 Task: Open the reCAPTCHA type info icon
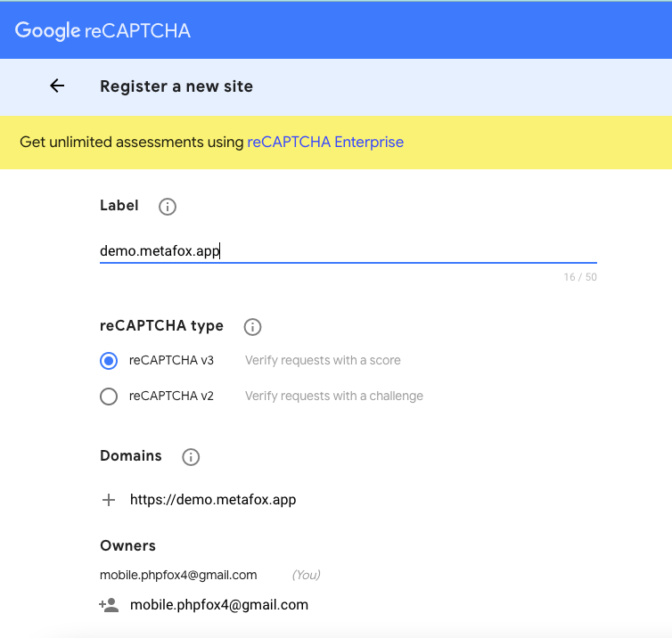[x=252, y=327]
